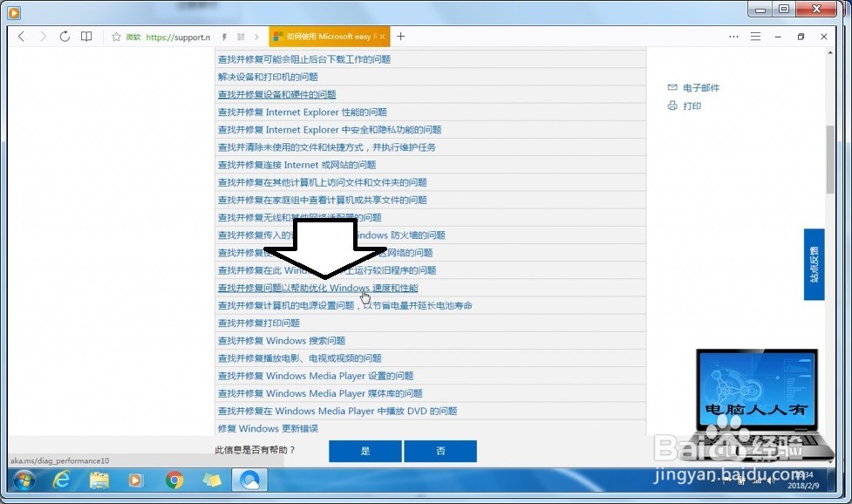
Task: Click the lightning bolt icon in address bar
Action: click(224, 37)
